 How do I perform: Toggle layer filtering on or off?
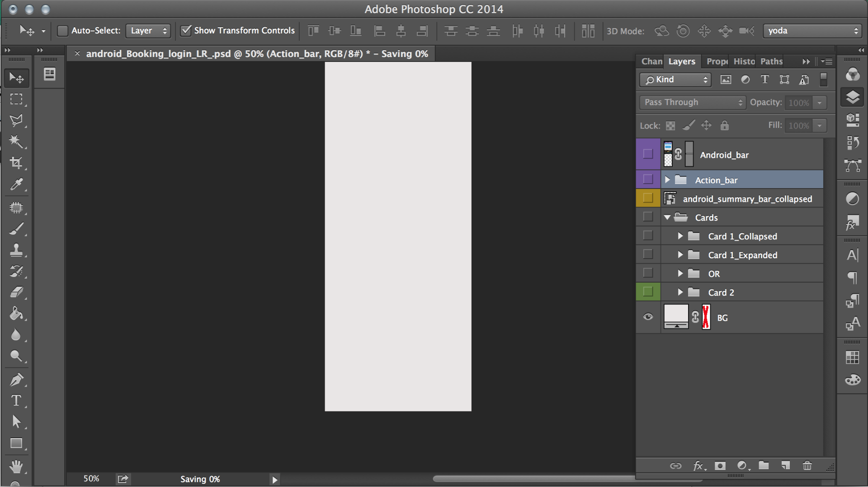(x=823, y=80)
